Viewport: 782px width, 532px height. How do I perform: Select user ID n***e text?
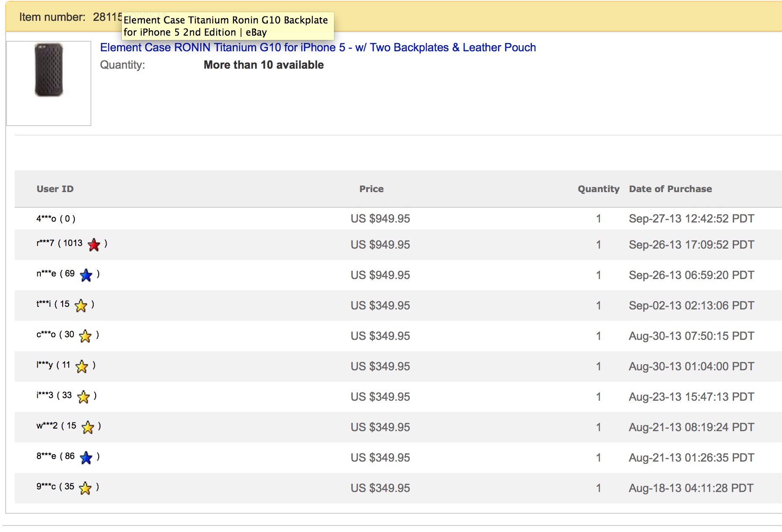click(x=46, y=273)
